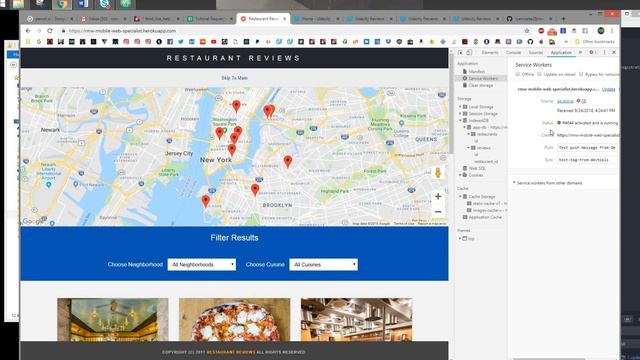Switch to the Sources DevTools tab
This screenshot has height=360, width=640.
click(536, 52)
